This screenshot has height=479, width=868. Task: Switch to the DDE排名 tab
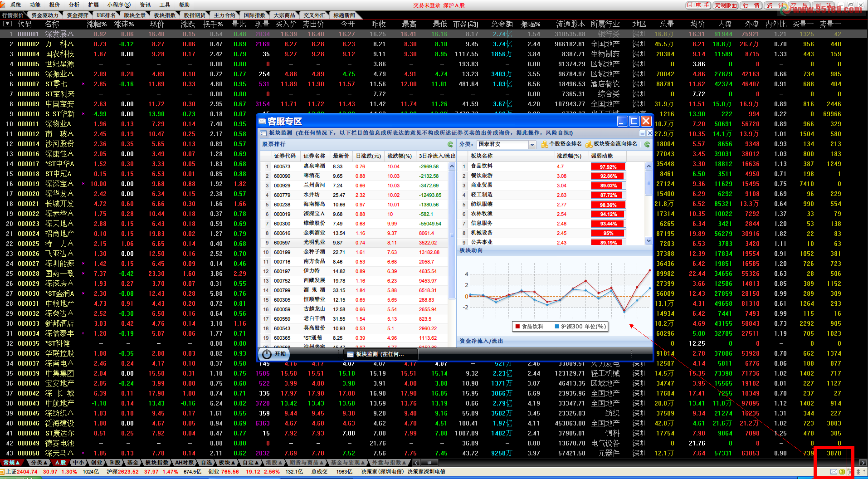106,15
